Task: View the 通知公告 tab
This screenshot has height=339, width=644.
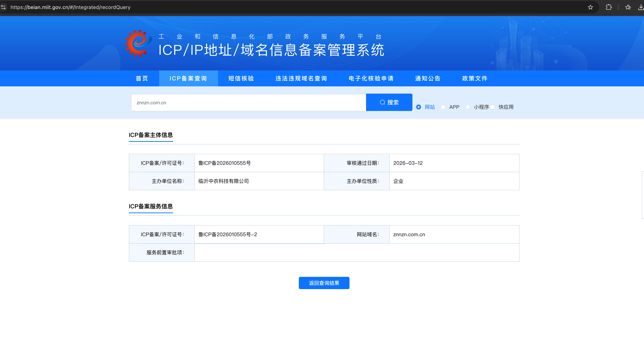Action: coord(428,78)
